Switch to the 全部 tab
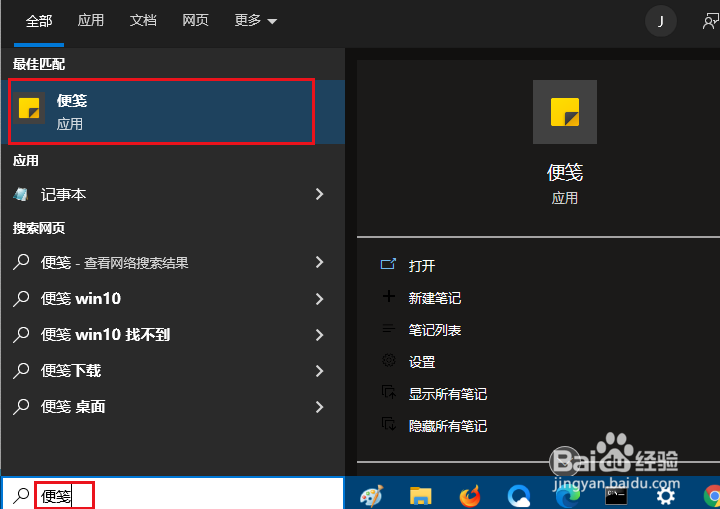 tap(39, 21)
